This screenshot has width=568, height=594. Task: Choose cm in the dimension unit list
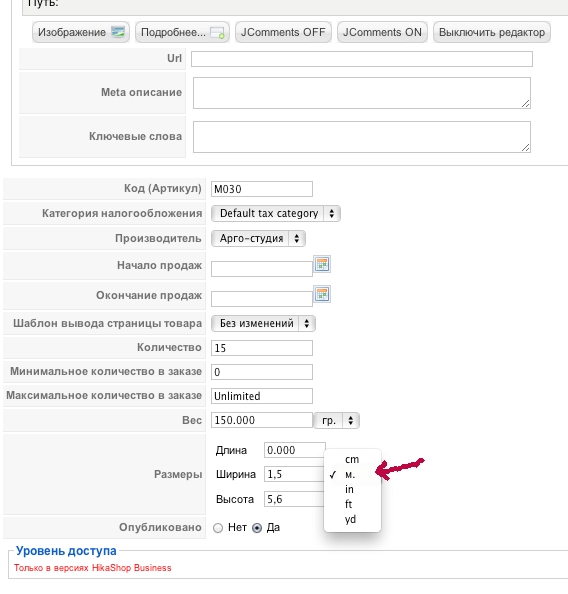click(x=352, y=460)
